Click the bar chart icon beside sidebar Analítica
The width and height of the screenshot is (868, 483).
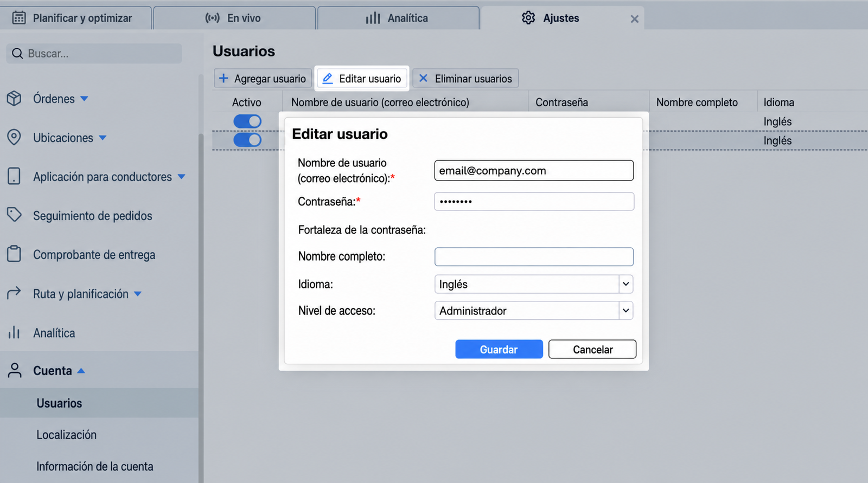(14, 332)
